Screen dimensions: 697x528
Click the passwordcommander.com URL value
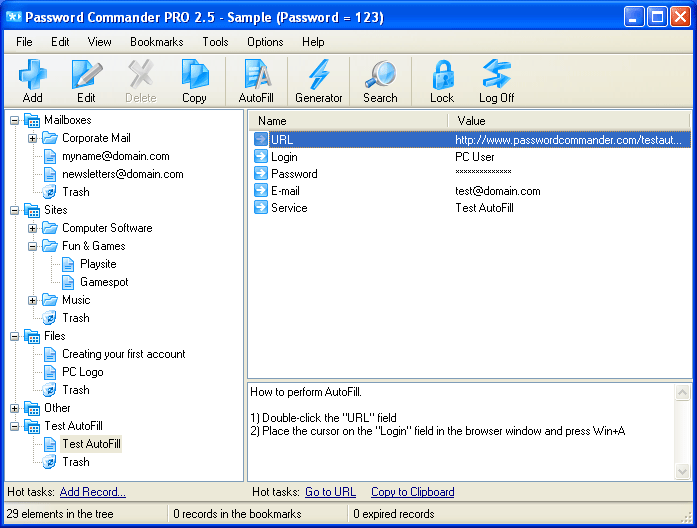[x=568, y=140]
